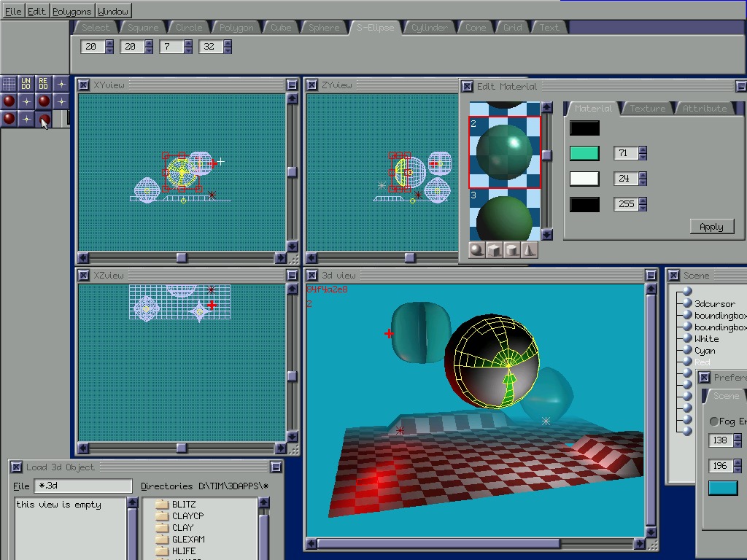Viewport: 747px width, 560px height.
Task: Enable the Fog radio option in Preferences
Action: (714, 421)
